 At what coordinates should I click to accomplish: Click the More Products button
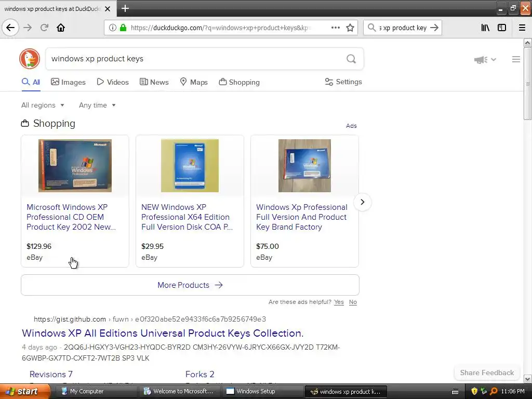(x=190, y=285)
